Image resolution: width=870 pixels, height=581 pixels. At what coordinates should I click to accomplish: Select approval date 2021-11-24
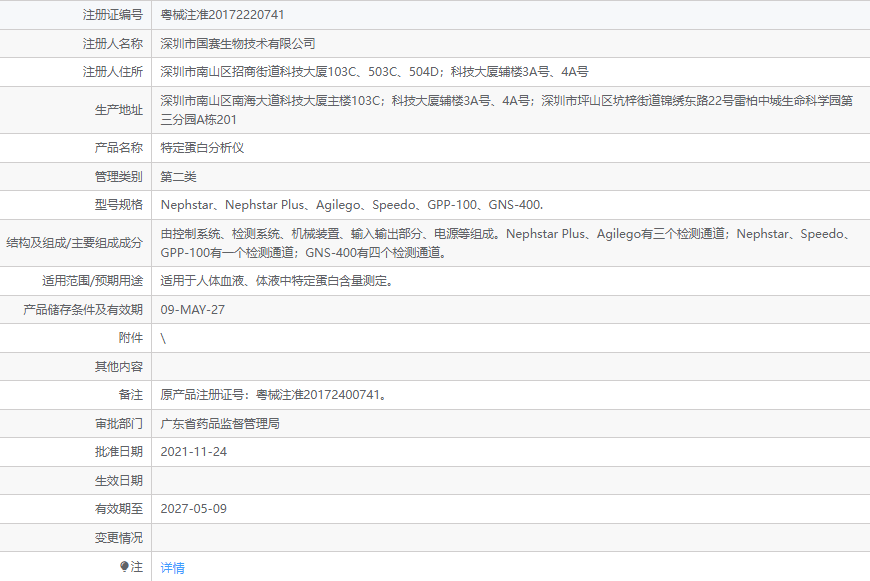pos(193,452)
